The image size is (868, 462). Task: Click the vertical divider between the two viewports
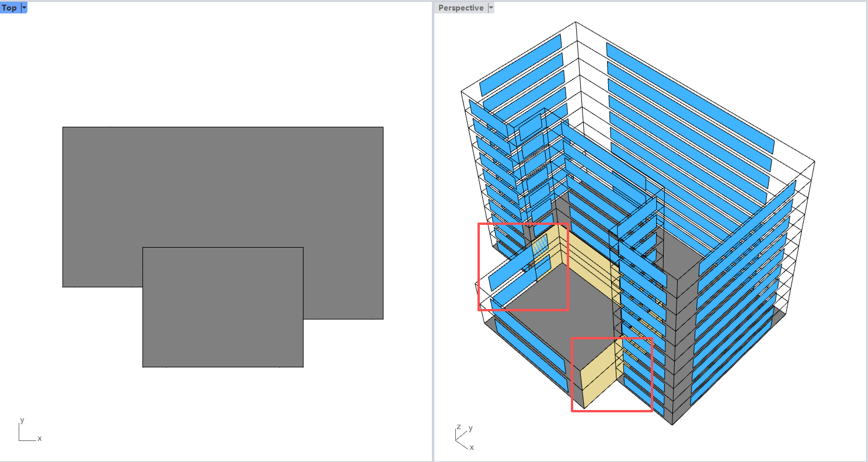pyautogui.click(x=433, y=234)
